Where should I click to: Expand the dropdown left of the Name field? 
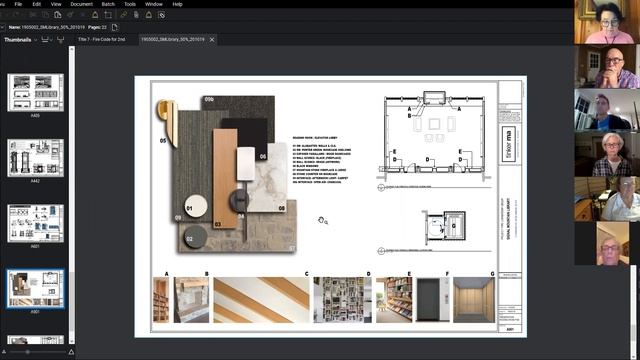(2, 27)
